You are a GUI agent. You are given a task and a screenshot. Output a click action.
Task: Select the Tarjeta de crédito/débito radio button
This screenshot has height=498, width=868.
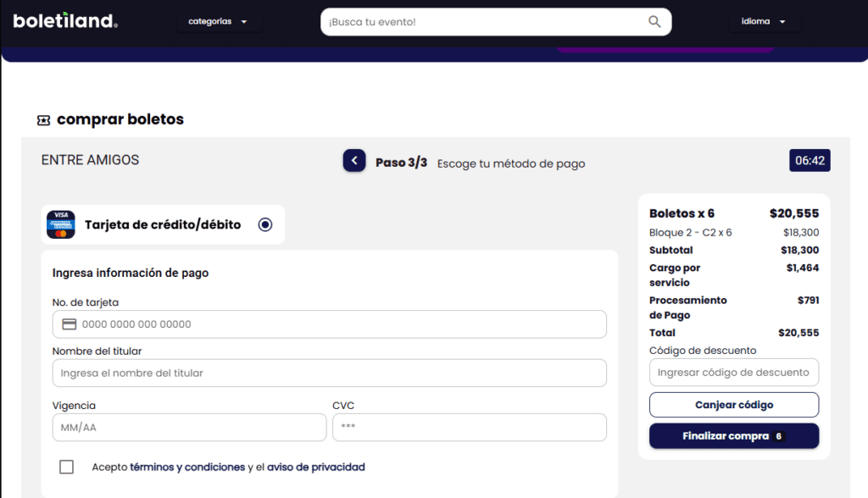point(264,224)
